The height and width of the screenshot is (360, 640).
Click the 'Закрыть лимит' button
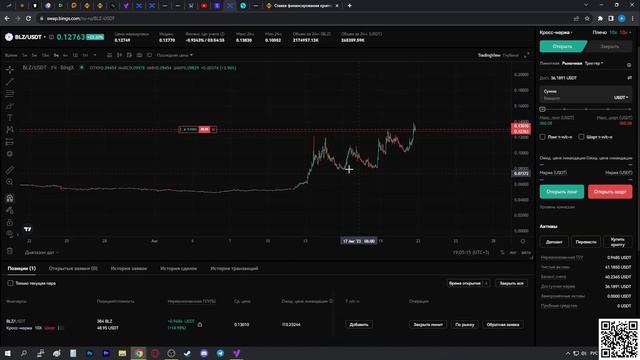428,325
